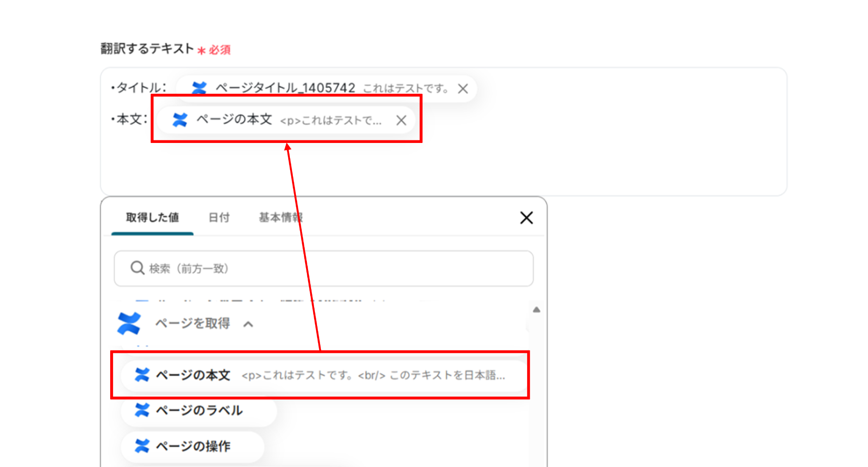Focus the 検索（前方一致）search field

point(331,268)
